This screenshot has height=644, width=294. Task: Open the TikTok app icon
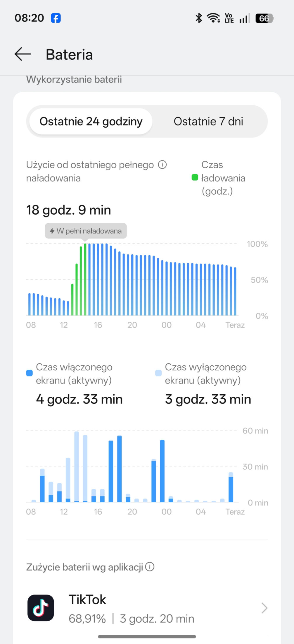[x=41, y=608]
